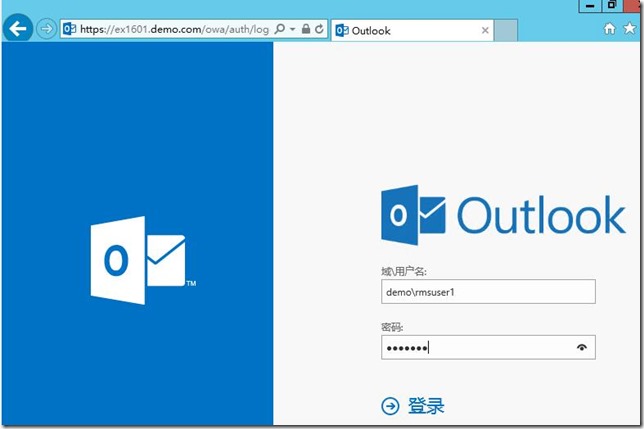Select the Outlook browser tab
Image resolution: width=644 pixels, height=429 pixels.
412,30
